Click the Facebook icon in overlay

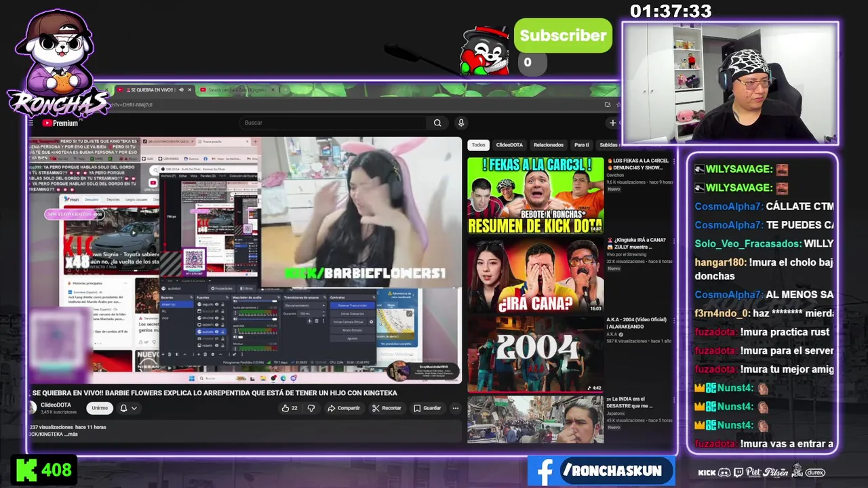tap(544, 471)
